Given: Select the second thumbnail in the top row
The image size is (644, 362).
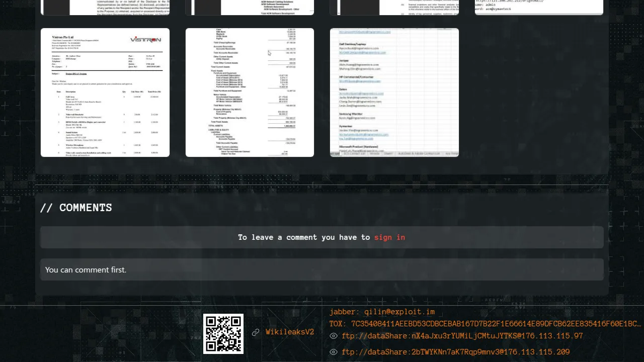Looking at the screenshot, I should point(250,7).
